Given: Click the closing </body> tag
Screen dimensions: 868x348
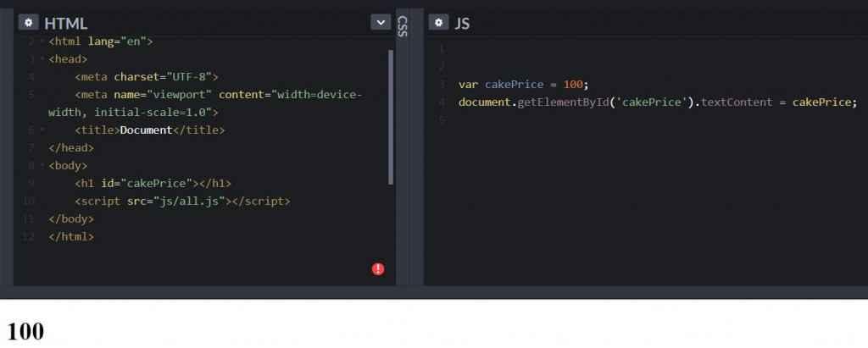Looking at the screenshot, I should (71, 218).
